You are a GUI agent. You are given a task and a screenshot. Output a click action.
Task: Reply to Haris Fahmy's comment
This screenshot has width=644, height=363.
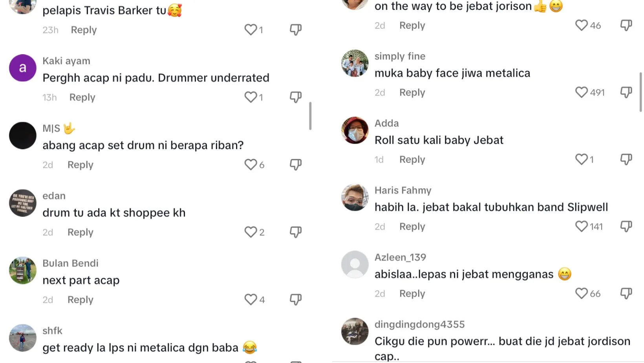(x=412, y=227)
